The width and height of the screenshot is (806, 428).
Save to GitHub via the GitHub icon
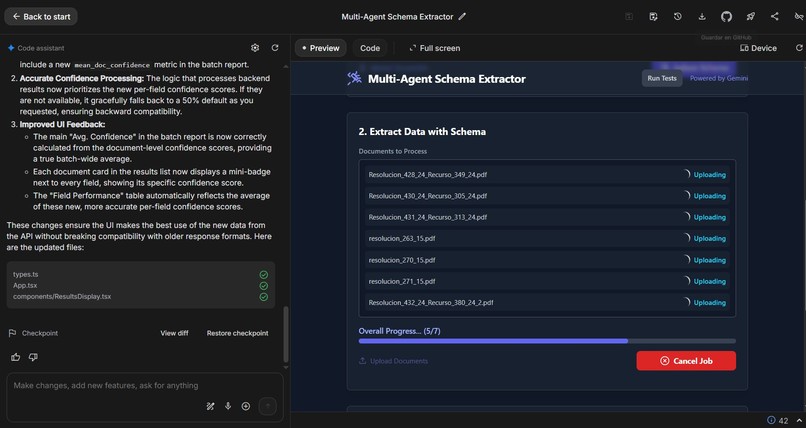point(726,16)
